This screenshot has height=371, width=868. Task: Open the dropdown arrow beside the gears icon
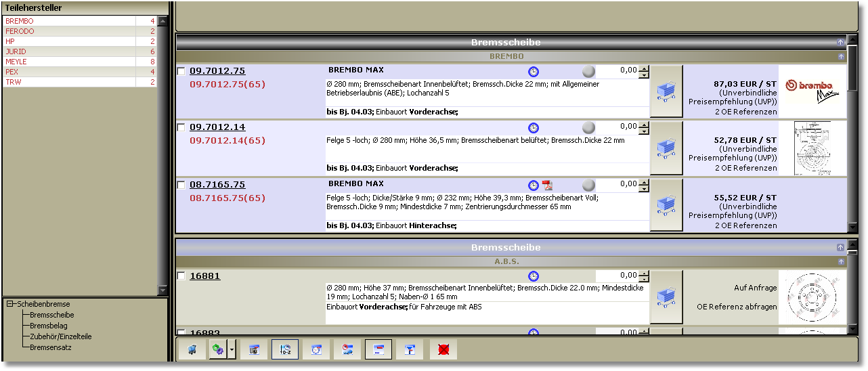coord(232,349)
